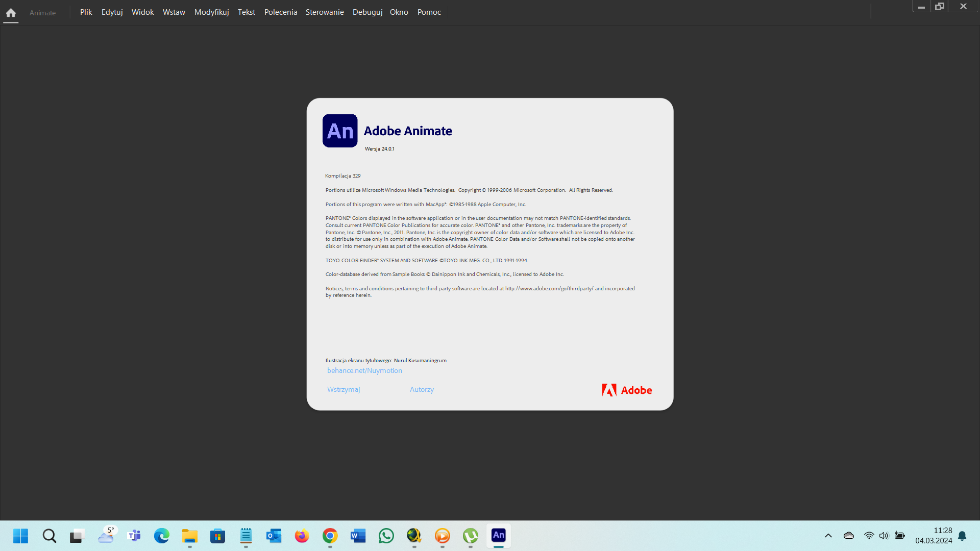
Task: Switch to Google Chrome on taskbar
Action: point(330,536)
